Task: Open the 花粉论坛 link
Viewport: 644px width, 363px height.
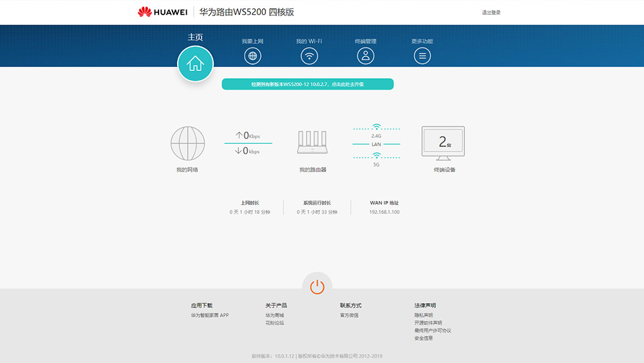Action: pyautogui.click(x=274, y=323)
